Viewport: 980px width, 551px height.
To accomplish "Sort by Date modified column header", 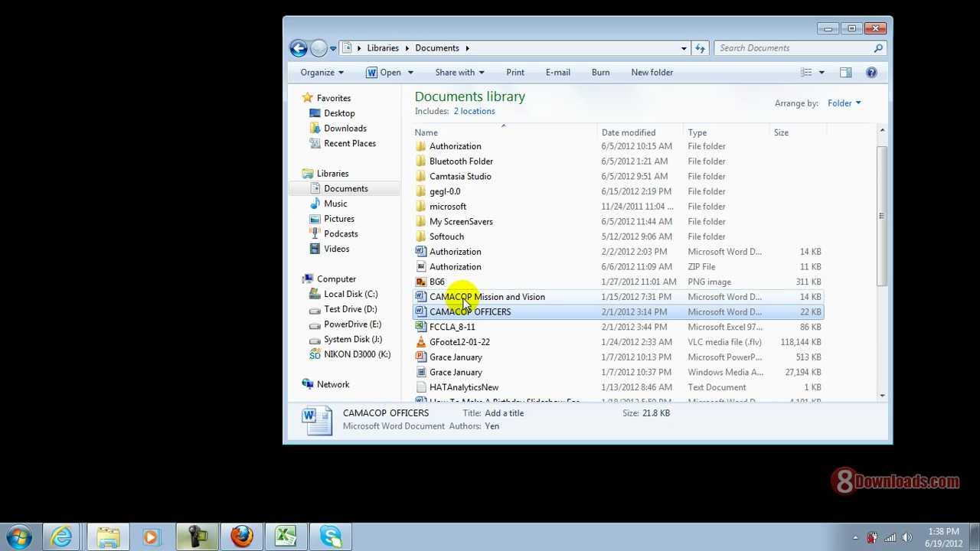I will pyautogui.click(x=629, y=132).
